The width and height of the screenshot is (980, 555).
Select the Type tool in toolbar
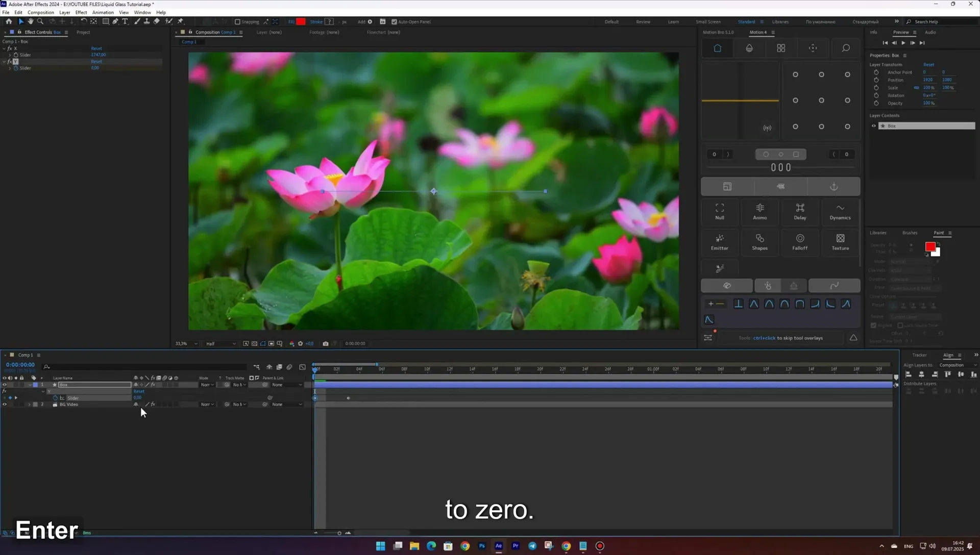pyautogui.click(x=125, y=21)
